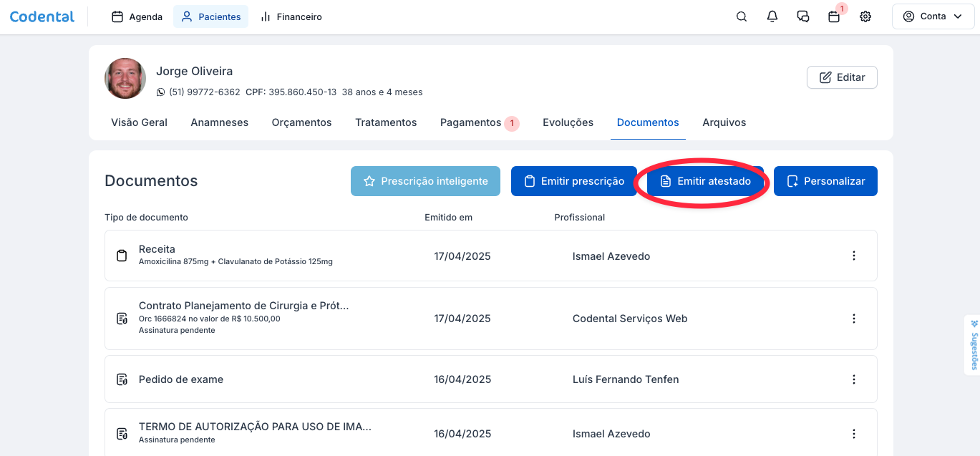
Task: Click the Editar patient button
Action: 842,77
